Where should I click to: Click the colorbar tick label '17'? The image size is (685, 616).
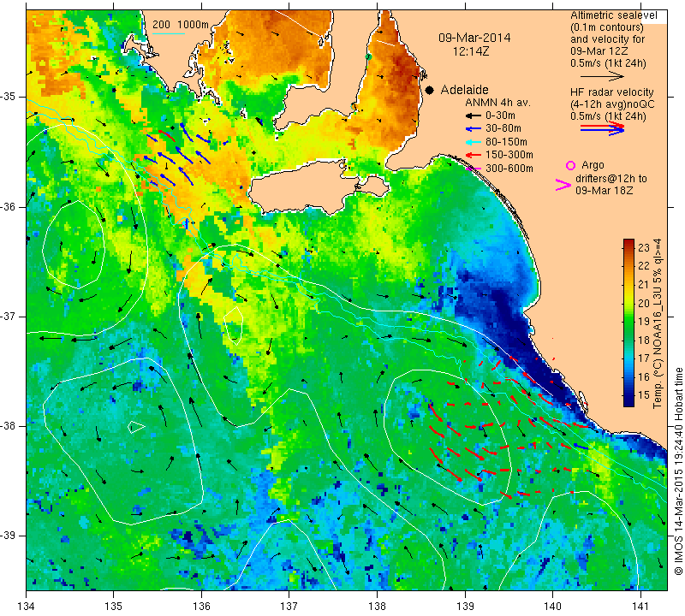(644, 358)
